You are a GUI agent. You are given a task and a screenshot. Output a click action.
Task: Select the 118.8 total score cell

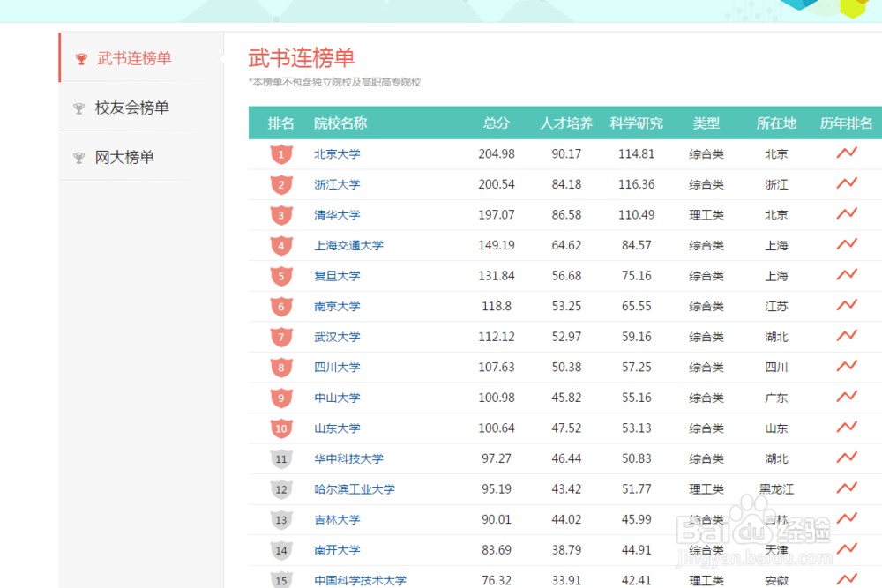(496, 307)
